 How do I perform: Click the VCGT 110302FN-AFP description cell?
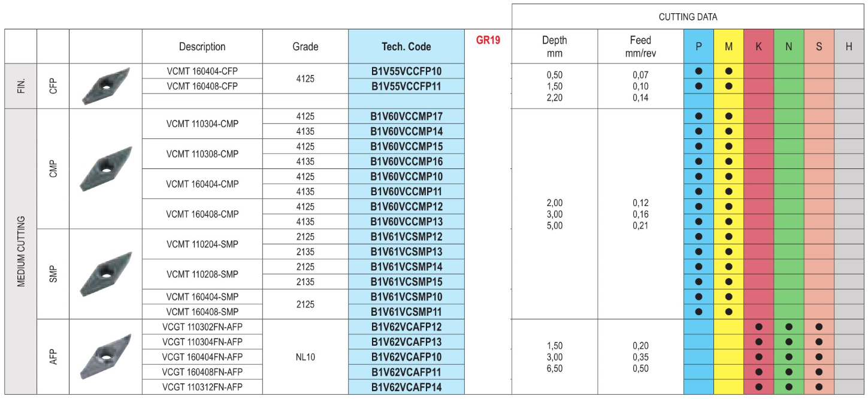[x=202, y=327]
